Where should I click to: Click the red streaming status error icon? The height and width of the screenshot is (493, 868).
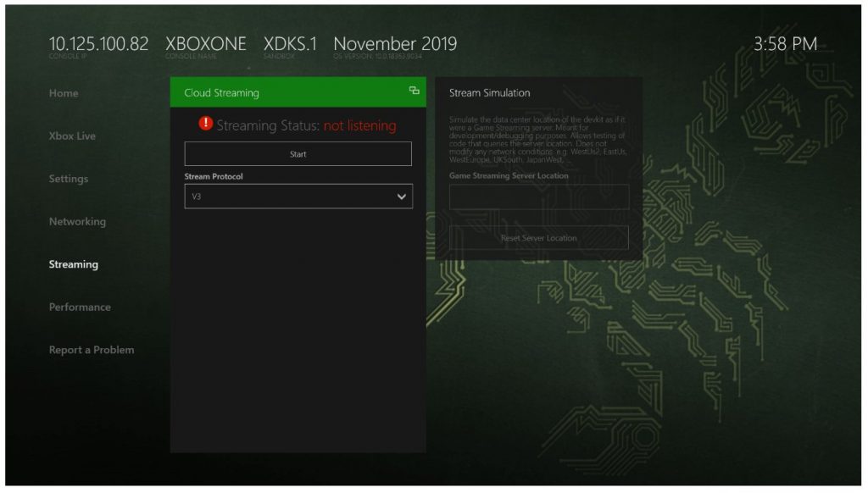coord(203,123)
